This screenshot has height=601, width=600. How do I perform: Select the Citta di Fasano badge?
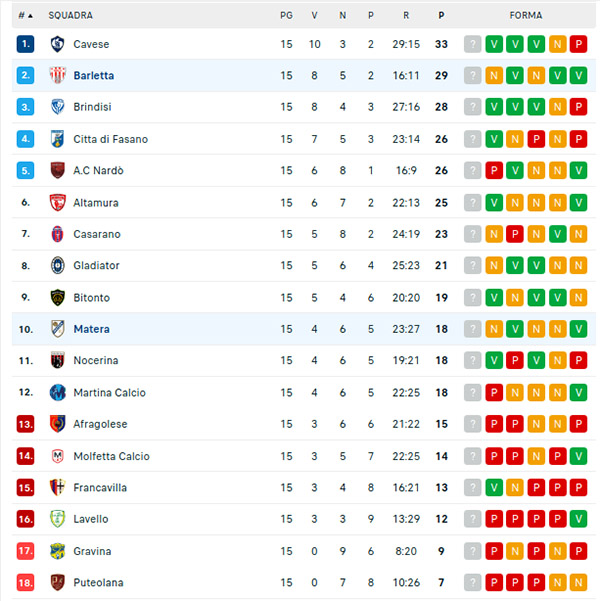coord(58,139)
